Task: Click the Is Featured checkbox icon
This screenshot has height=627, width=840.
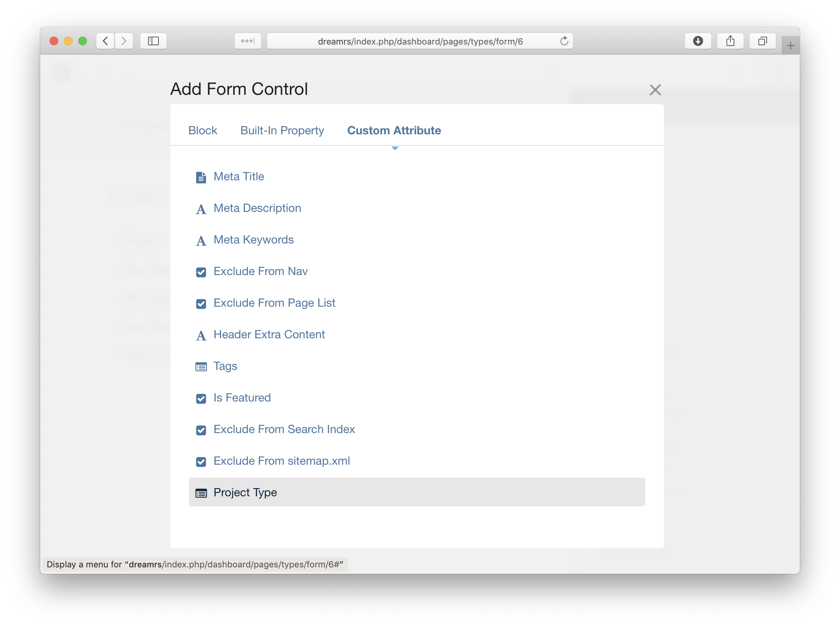Action: coord(201,399)
